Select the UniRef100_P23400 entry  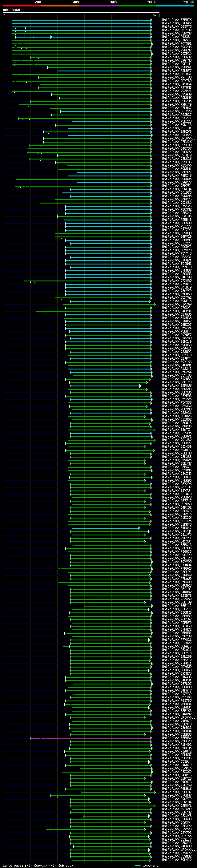pos(176,165)
